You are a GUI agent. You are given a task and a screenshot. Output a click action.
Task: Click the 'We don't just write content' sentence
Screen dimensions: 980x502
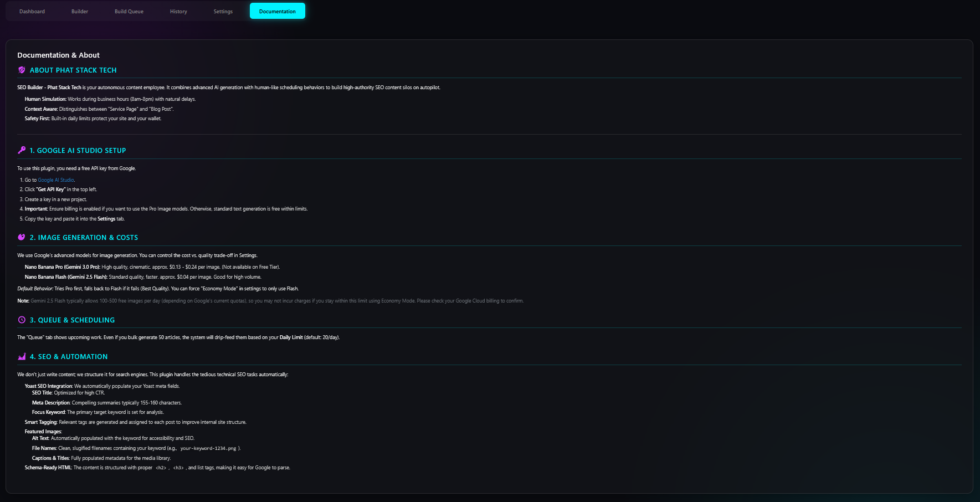pos(153,375)
